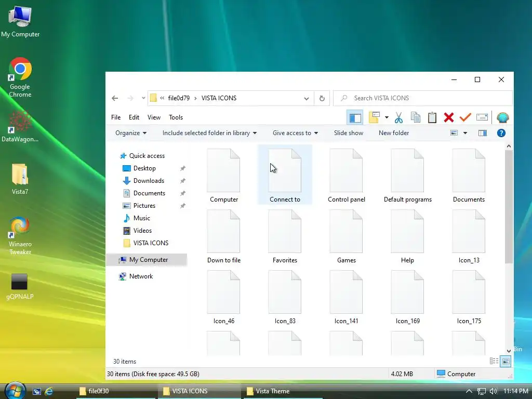The height and width of the screenshot is (399, 532).
Task: Open the view options dropdown arrow
Action: 465,133
